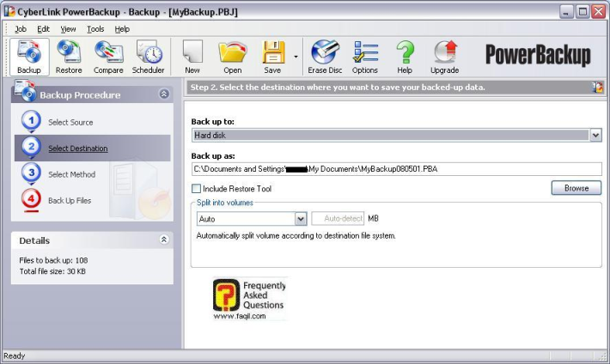Screen dimensions: 610x364
Task: Open the Scheduler tool
Action: [149, 57]
